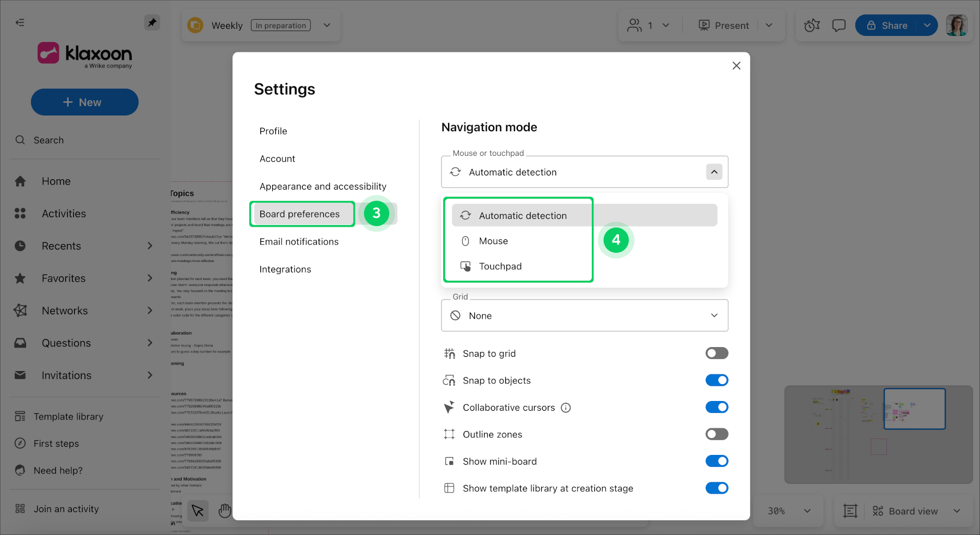The width and height of the screenshot is (980, 535).
Task: Start a presentation with the Present icon
Action: point(703,25)
